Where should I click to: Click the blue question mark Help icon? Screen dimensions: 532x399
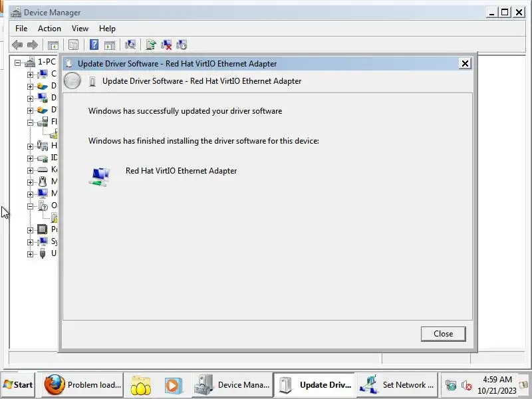pyautogui.click(x=94, y=45)
